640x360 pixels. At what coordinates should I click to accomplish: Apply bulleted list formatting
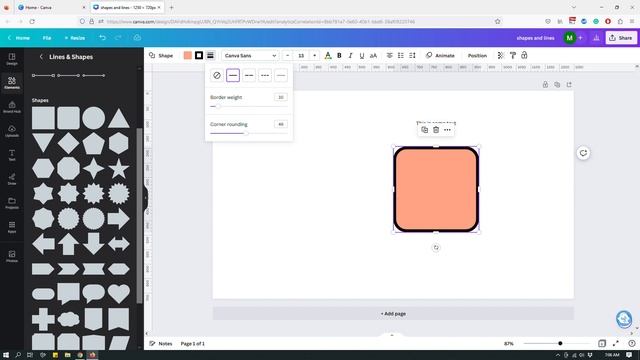(x=401, y=56)
